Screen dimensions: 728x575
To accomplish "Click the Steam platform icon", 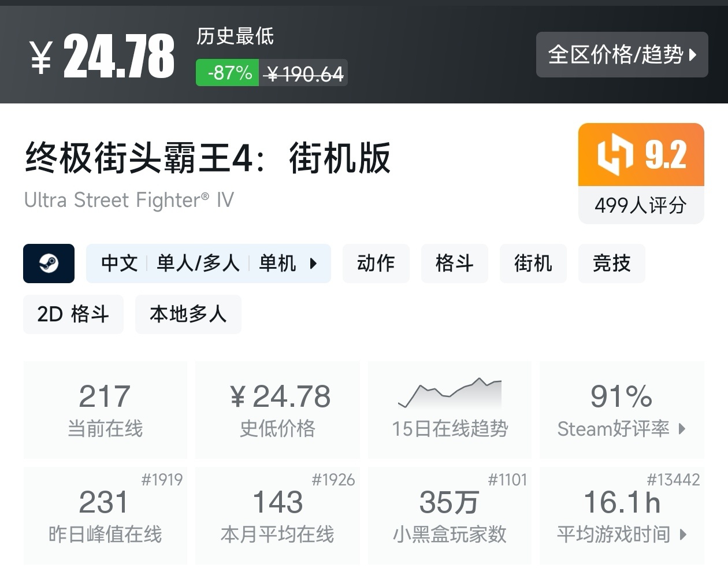I will (x=49, y=264).
